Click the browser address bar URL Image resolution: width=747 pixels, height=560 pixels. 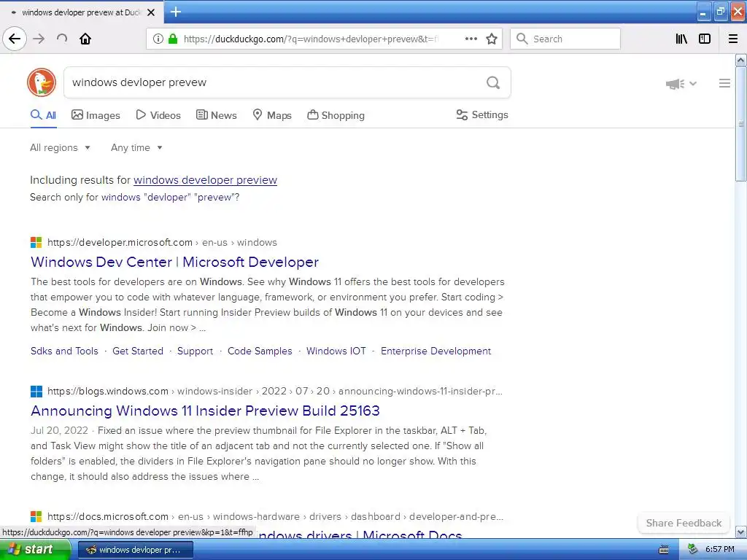311,39
